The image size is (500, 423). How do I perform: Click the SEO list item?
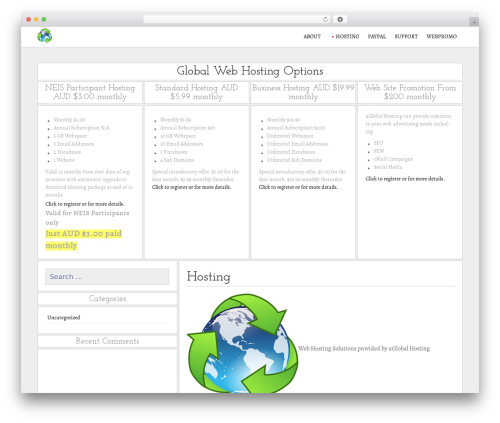378,143
